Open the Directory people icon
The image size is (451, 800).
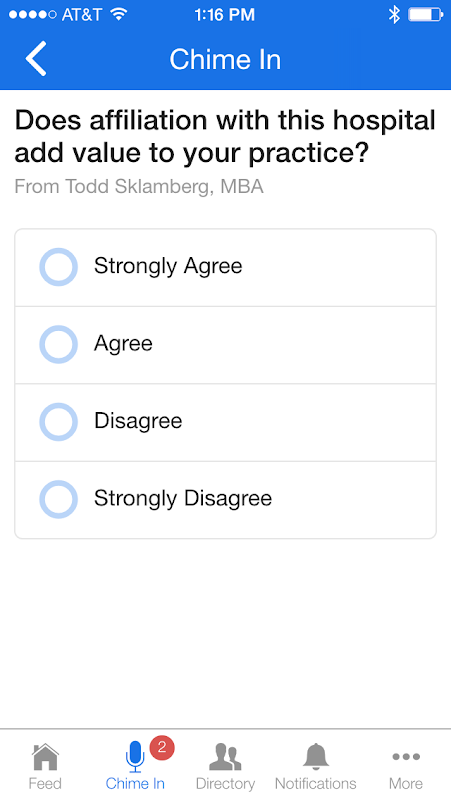225,757
